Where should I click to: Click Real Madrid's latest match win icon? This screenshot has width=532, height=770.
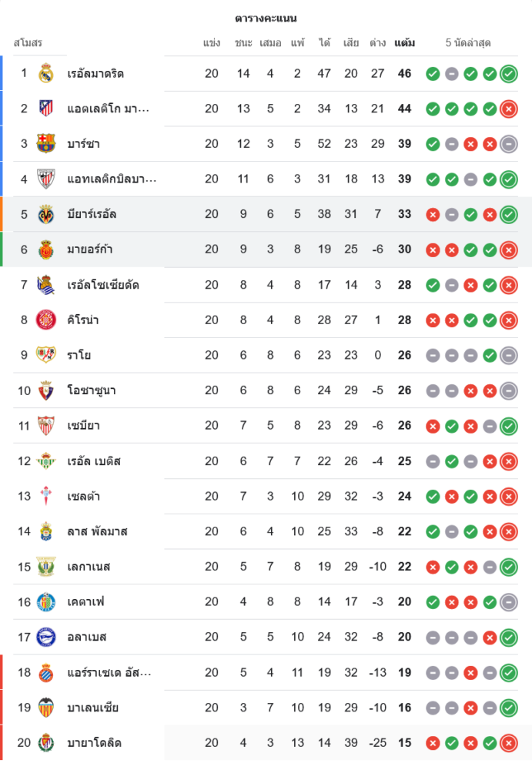click(508, 74)
